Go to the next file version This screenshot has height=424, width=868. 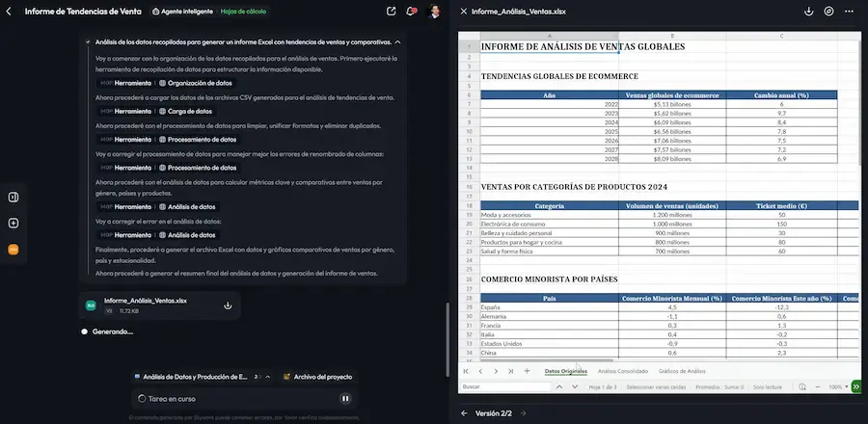[523, 413]
